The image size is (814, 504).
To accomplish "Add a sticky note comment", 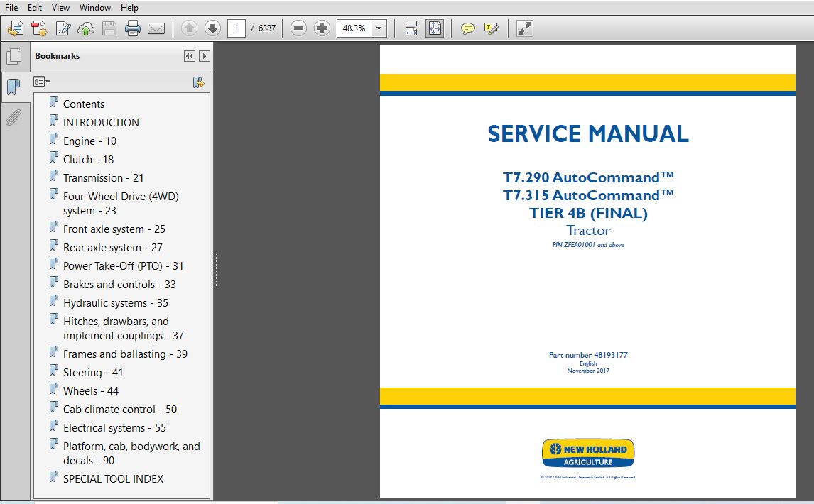I will pos(468,28).
